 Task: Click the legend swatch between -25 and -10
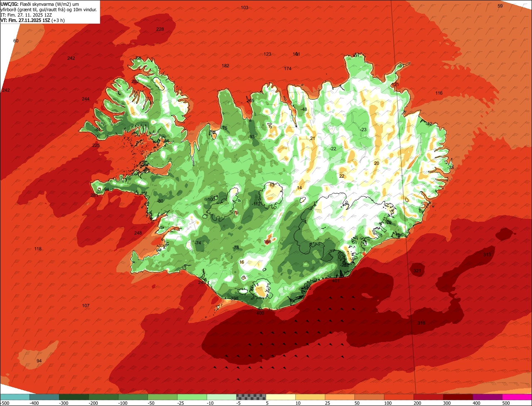click(192, 397)
